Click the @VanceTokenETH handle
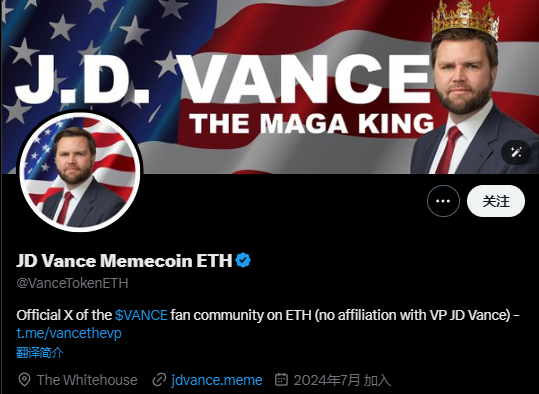Screen dimensions: 539x394 tap(72, 283)
